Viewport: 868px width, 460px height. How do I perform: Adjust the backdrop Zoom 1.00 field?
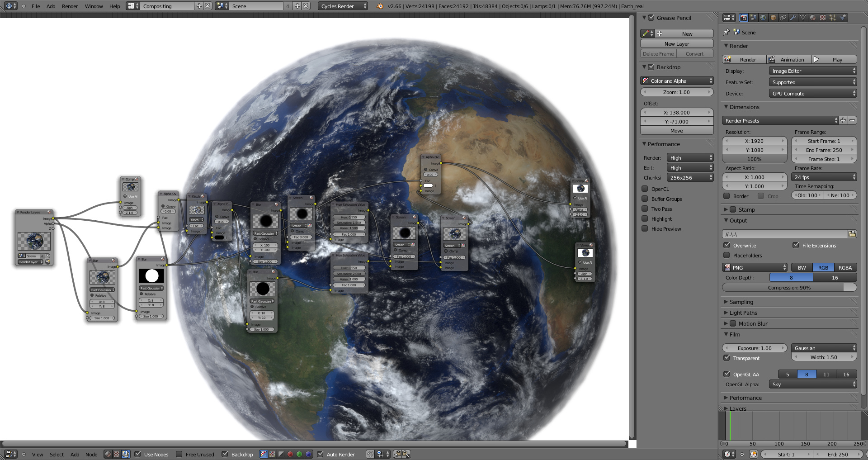[x=677, y=92]
